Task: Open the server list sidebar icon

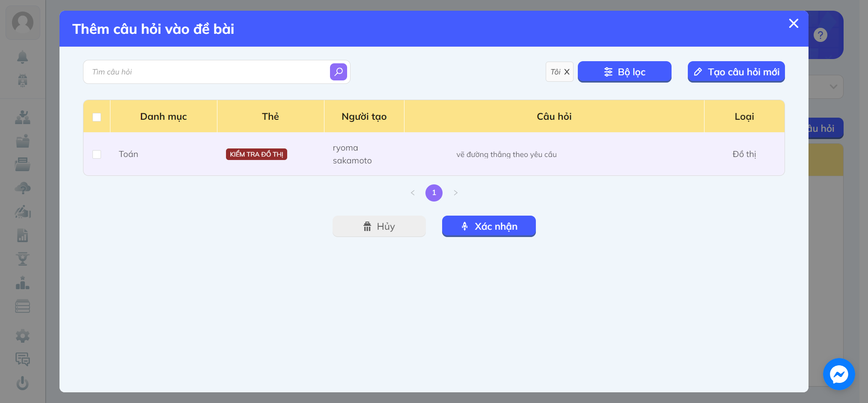Action: click(23, 306)
